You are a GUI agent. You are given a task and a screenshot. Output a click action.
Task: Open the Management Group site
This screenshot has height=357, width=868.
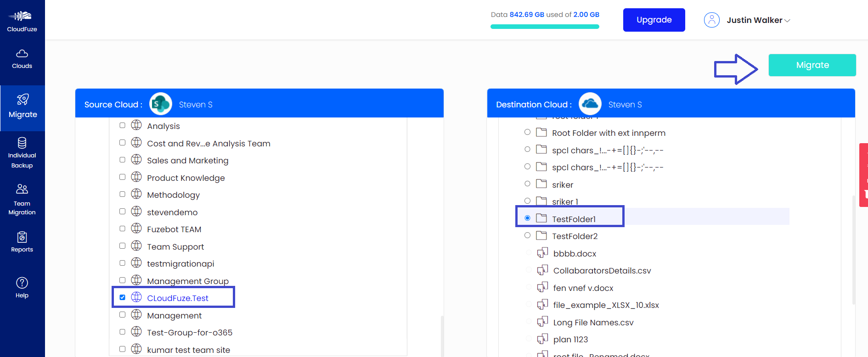pos(188,281)
